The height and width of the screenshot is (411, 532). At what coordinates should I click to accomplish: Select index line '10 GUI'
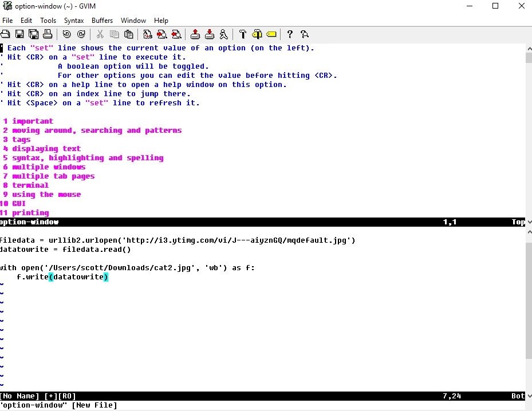13,203
